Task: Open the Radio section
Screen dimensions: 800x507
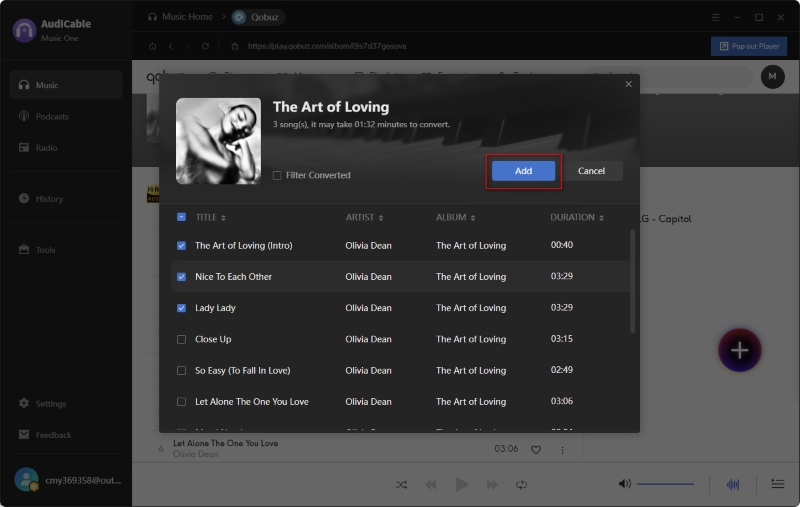Action: coord(66,147)
